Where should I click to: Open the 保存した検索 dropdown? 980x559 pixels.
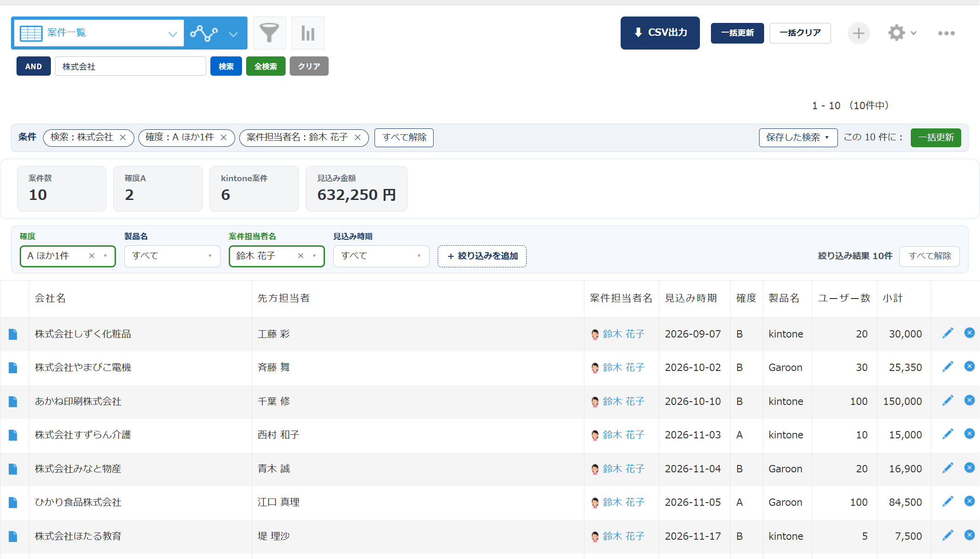click(798, 138)
